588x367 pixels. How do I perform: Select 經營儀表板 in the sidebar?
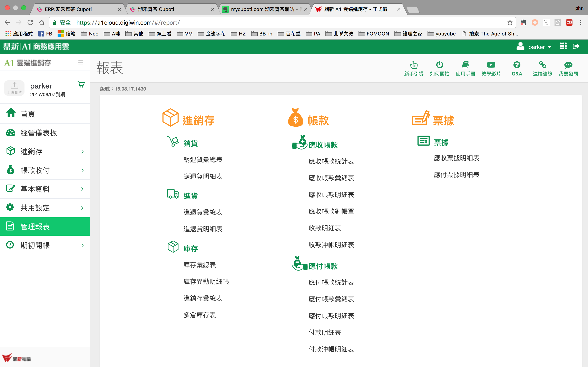[x=39, y=133]
